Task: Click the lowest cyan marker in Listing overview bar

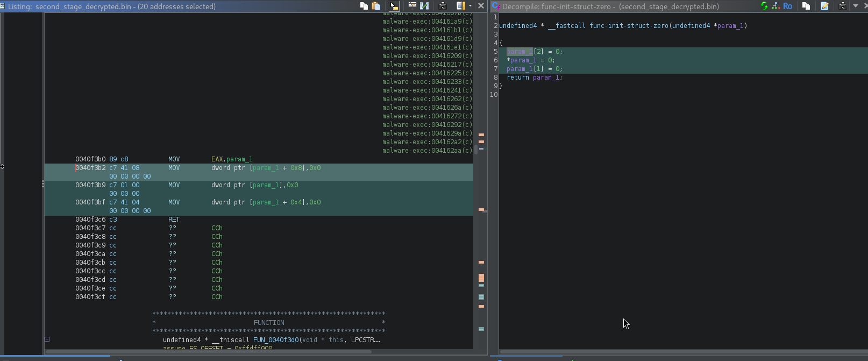Action: tap(481, 329)
